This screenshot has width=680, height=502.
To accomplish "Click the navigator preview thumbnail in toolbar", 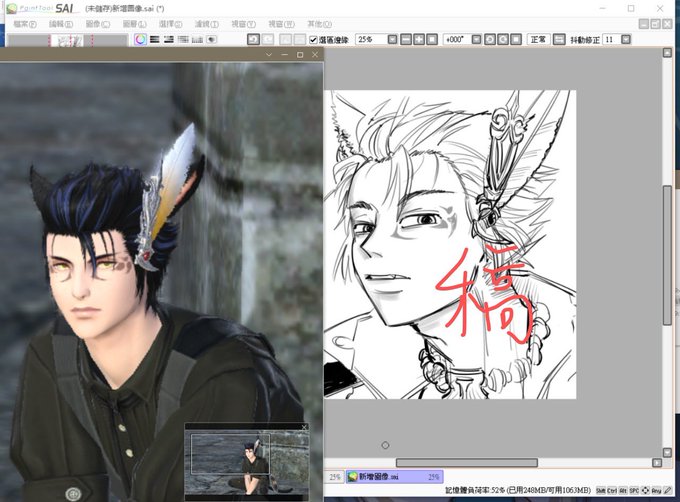I will click(x=68, y=40).
